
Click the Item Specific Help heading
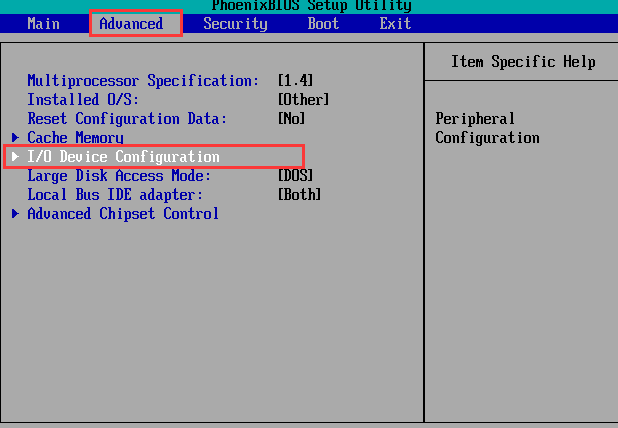click(x=523, y=62)
